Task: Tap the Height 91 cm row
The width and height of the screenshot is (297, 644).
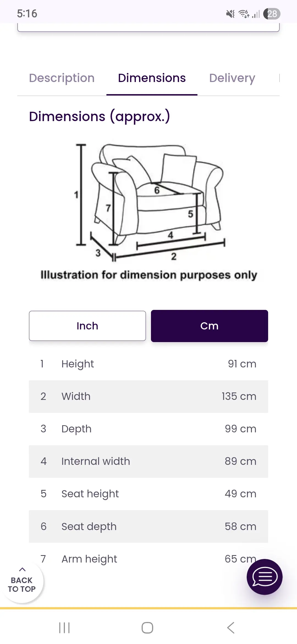Action: click(x=148, y=364)
